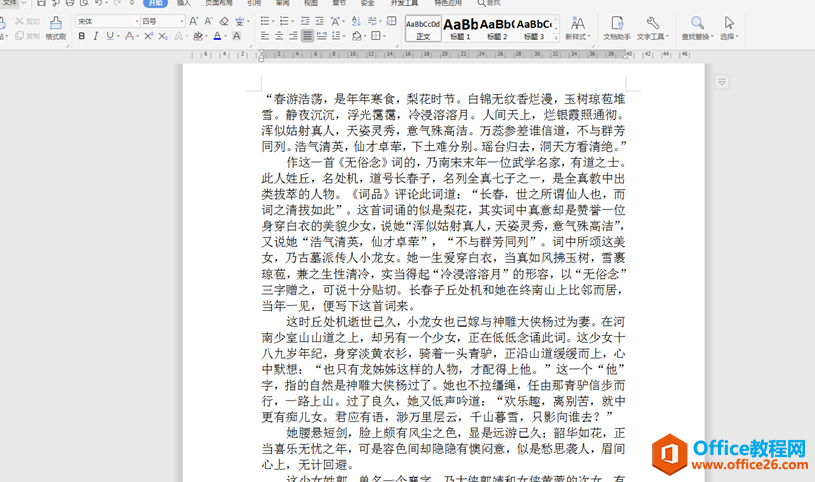
Task: Apply the 标题 2 style
Action: [497, 29]
